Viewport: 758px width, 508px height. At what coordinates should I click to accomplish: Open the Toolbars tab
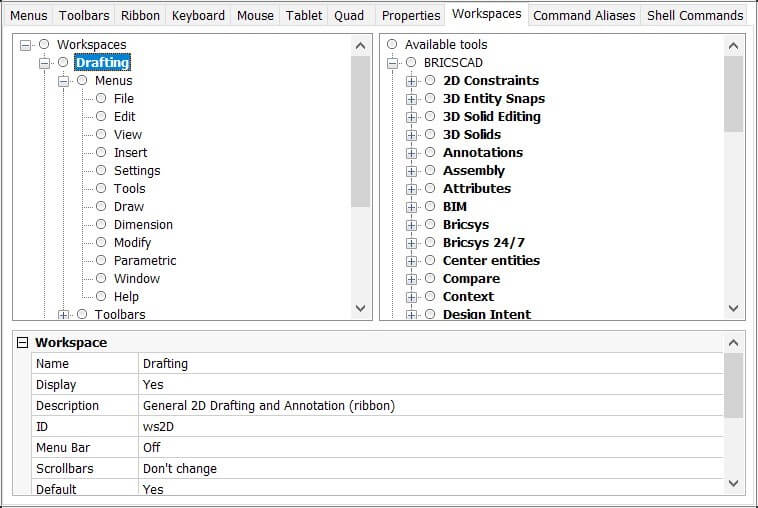coord(84,16)
